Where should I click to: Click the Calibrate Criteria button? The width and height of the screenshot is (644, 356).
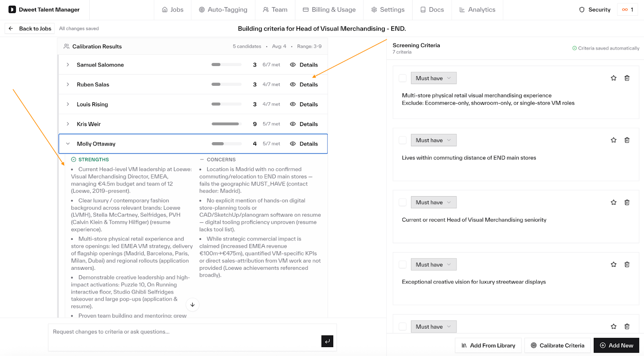click(557, 346)
